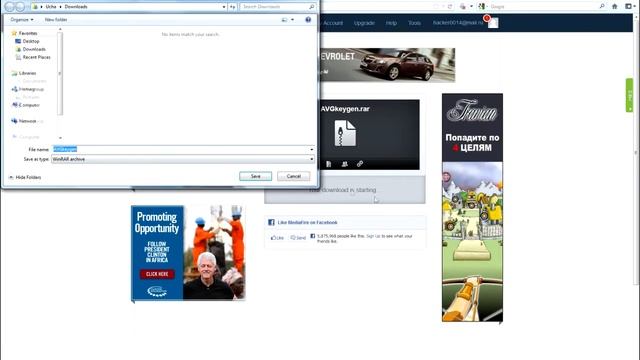The height and width of the screenshot is (360, 640).
Task: Go forward using the dialog's forward arrow
Action: click(x=20, y=7)
